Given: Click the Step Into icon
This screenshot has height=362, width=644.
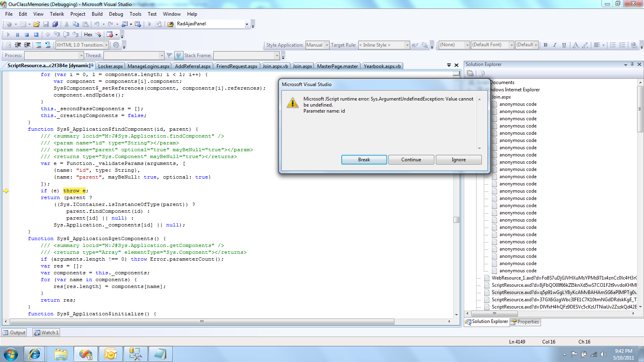Looking at the screenshot, I should 57,35.
